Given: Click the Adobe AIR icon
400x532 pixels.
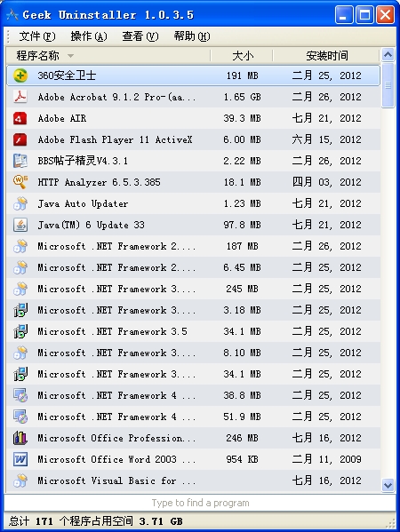Looking at the screenshot, I should pyautogui.click(x=20, y=118).
